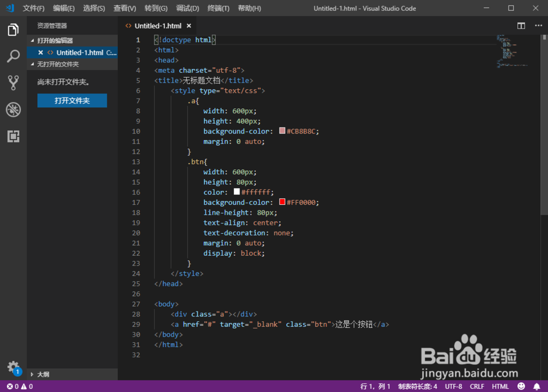Click 制表符长度: 4 indentation setting
The width and height of the screenshot is (548, 392).
417,387
